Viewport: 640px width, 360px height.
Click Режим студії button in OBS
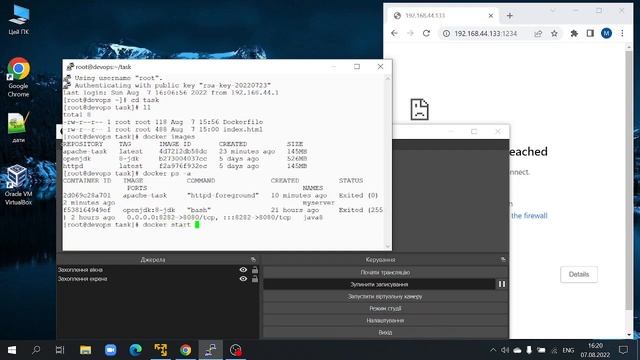point(385,309)
